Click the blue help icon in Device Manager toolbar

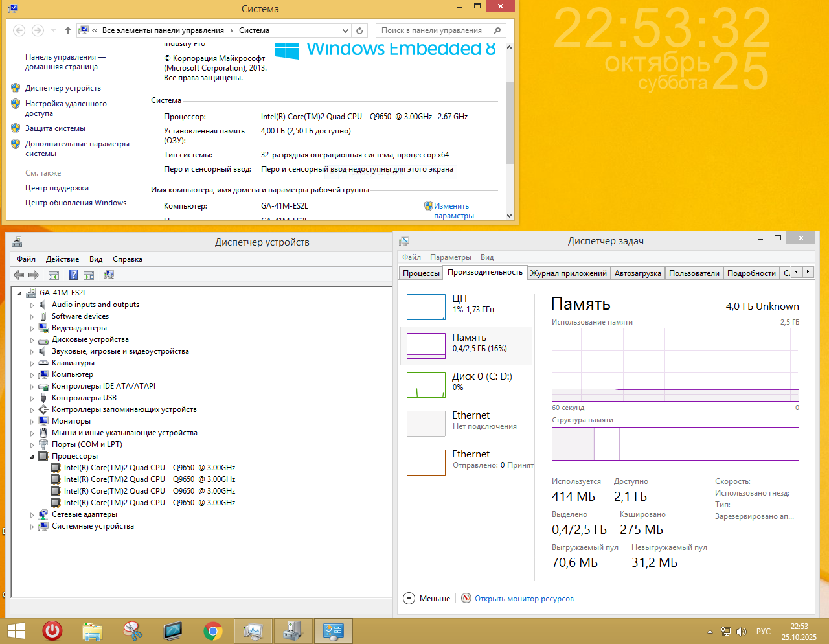(73, 275)
